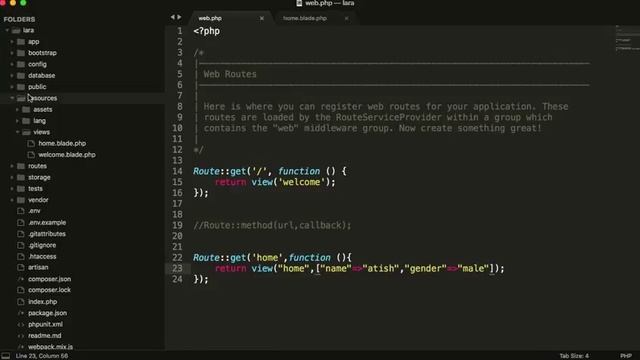Click the assets folder icon
The height and width of the screenshot is (360, 640).
(x=26, y=110)
